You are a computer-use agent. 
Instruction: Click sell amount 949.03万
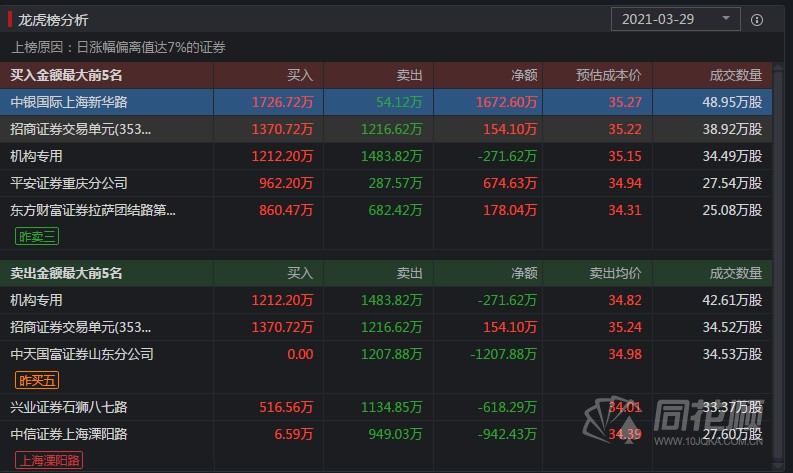[x=395, y=434]
